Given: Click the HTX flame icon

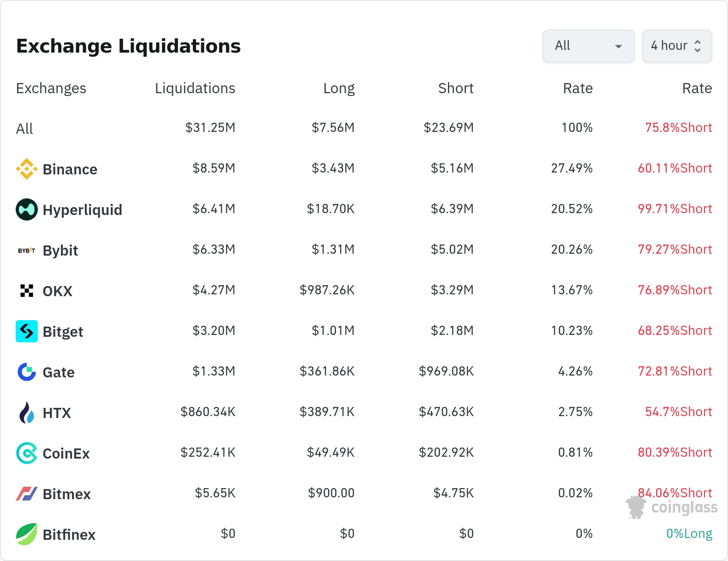Looking at the screenshot, I should [27, 412].
